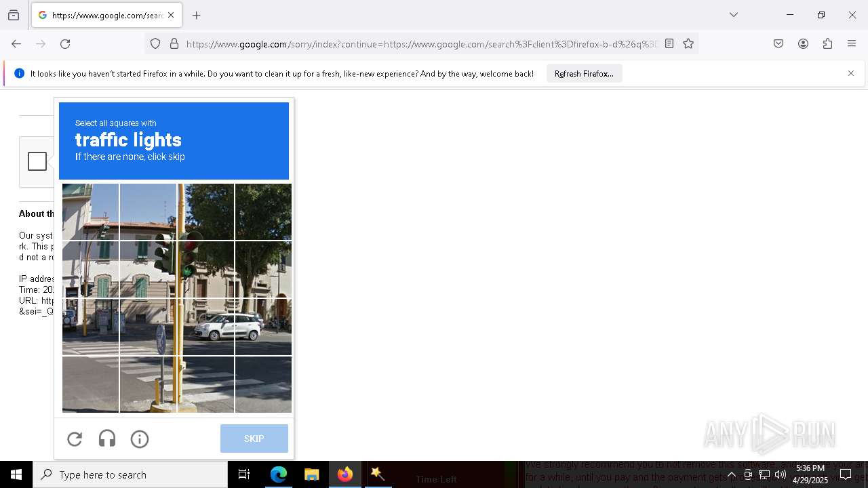Switch to audio challenge headphones icon
This screenshot has height=488, width=868.
pos(107,439)
